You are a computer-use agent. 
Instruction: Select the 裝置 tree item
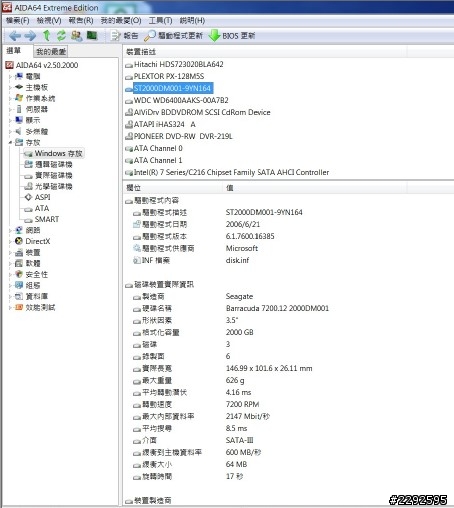[x=33, y=252]
